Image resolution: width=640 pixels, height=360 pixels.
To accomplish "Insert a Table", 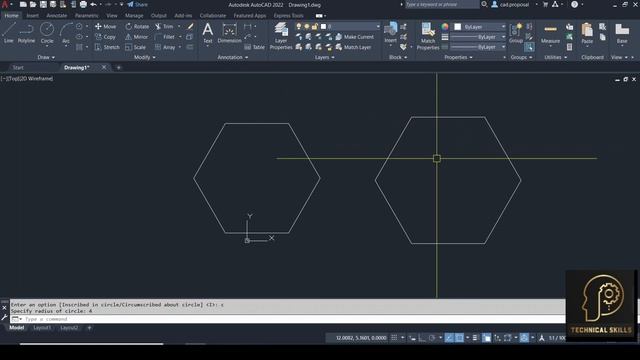I will point(254,47).
